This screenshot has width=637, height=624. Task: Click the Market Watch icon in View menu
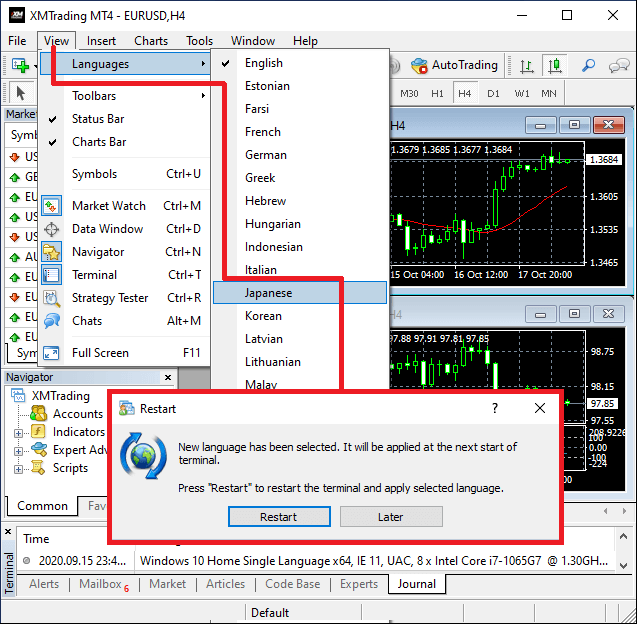click(53, 206)
